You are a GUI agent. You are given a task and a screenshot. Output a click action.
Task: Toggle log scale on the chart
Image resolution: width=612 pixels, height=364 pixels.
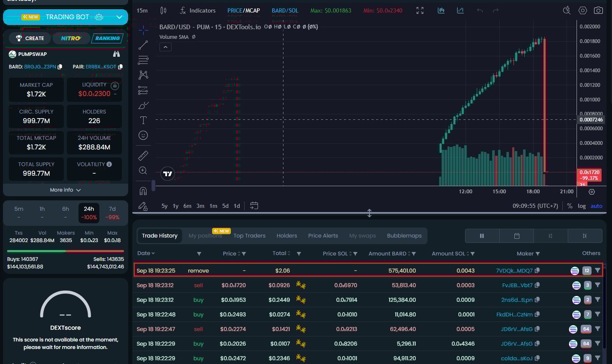[x=582, y=206]
